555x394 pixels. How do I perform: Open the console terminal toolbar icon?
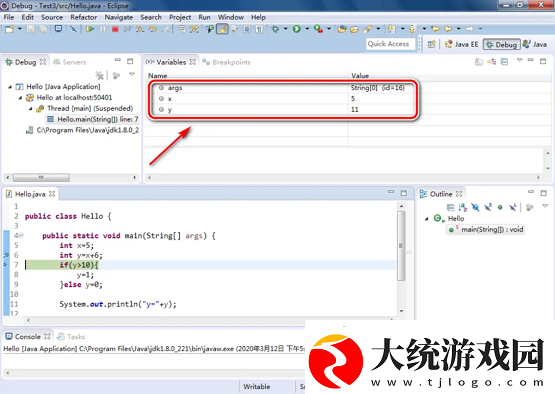[x=58, y=29]
